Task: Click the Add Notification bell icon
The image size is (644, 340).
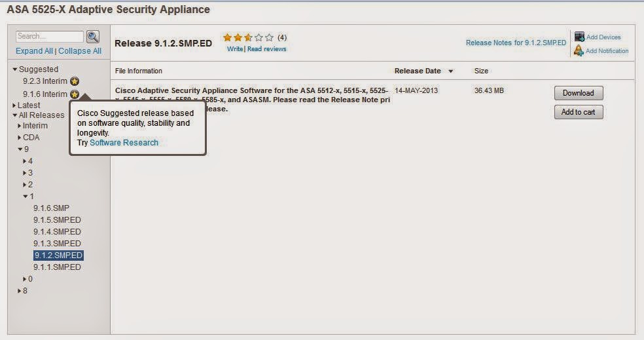Action: pos(579,51)
